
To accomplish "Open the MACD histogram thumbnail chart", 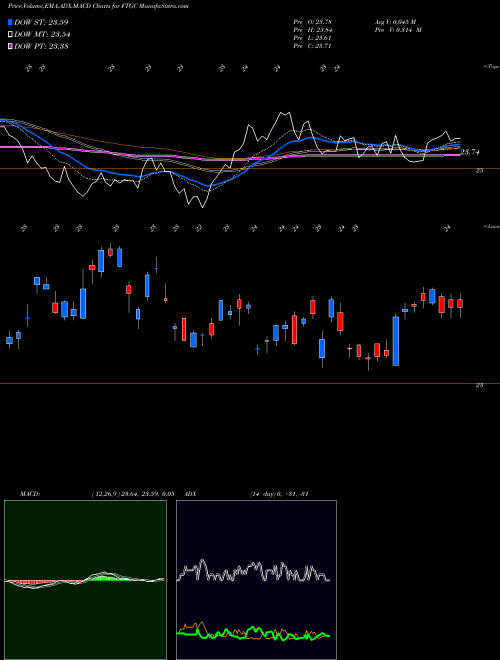I will pyautogui.click(x=85, y=580).
